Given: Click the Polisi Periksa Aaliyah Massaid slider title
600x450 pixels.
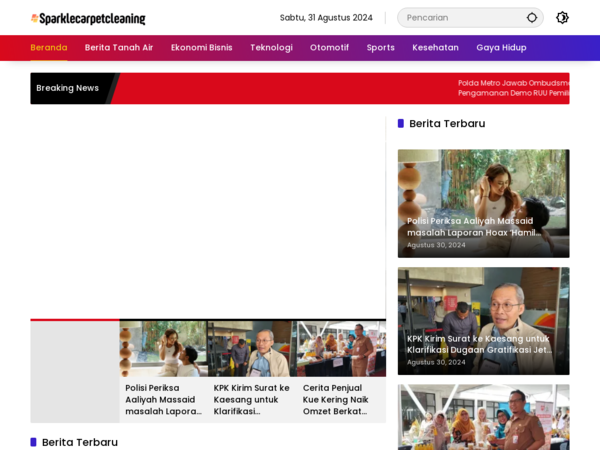Looking at the screenshot, I should 163,399.
